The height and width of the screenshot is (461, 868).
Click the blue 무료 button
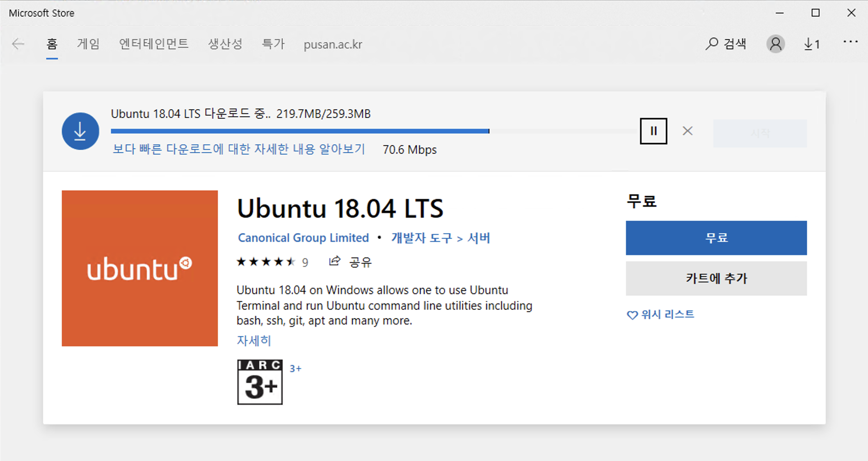pyautogui.click(x=716, y=238)
